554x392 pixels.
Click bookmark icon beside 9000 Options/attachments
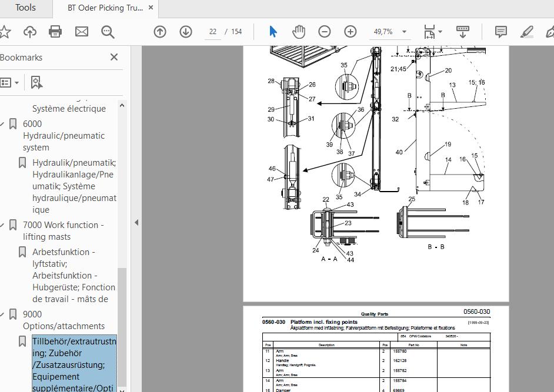pyautogui.click(x=13, y=314)
